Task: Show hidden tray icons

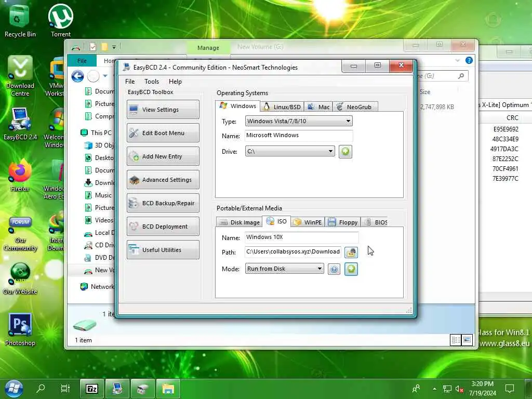Action: tap(434, 389)
